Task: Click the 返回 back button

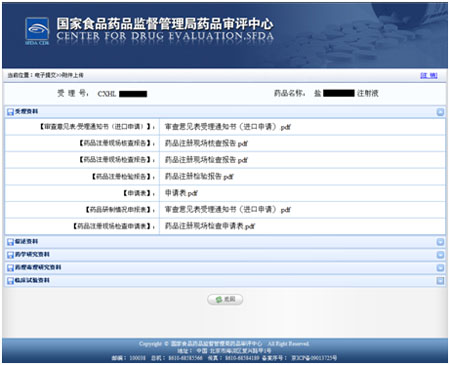Action: (x=225, y=299)
